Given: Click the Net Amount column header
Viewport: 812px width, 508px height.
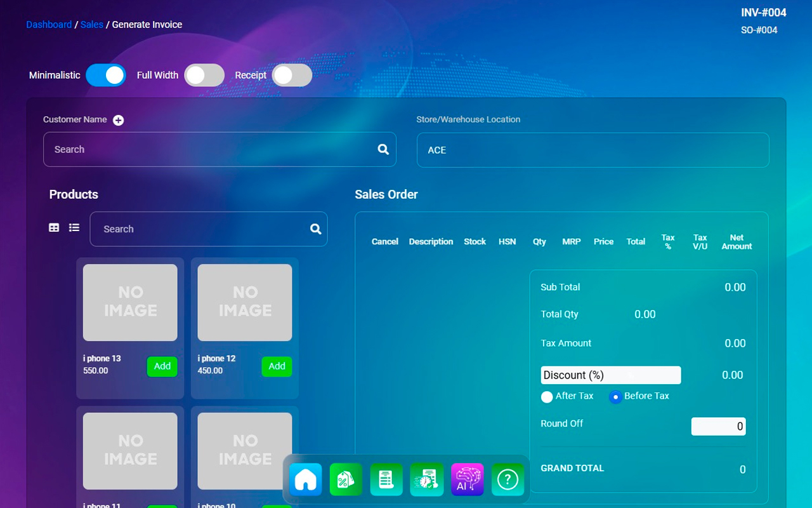Looking at the screenshot, I should tap(737, 242).
